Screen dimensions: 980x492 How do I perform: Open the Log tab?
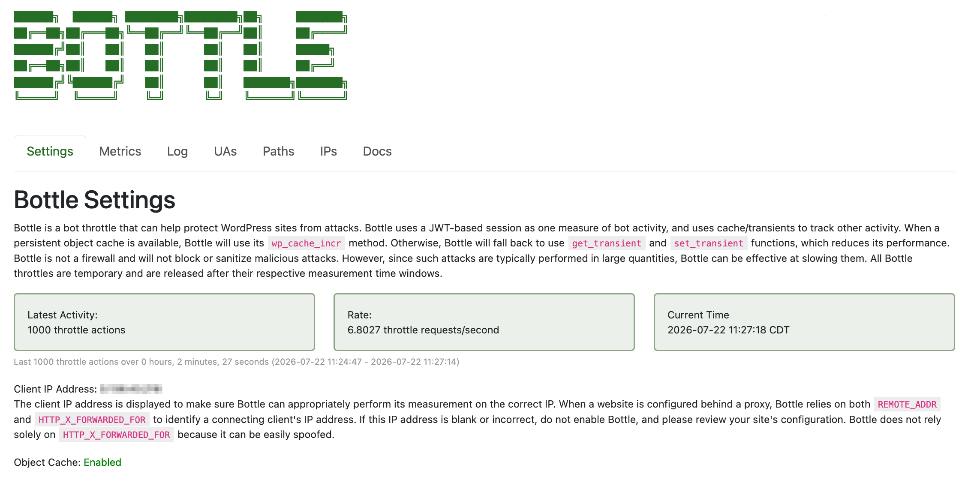177,151
